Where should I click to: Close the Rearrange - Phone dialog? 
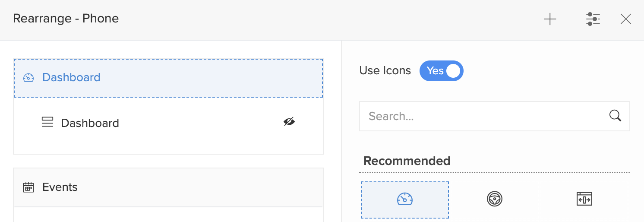[625, 19]
